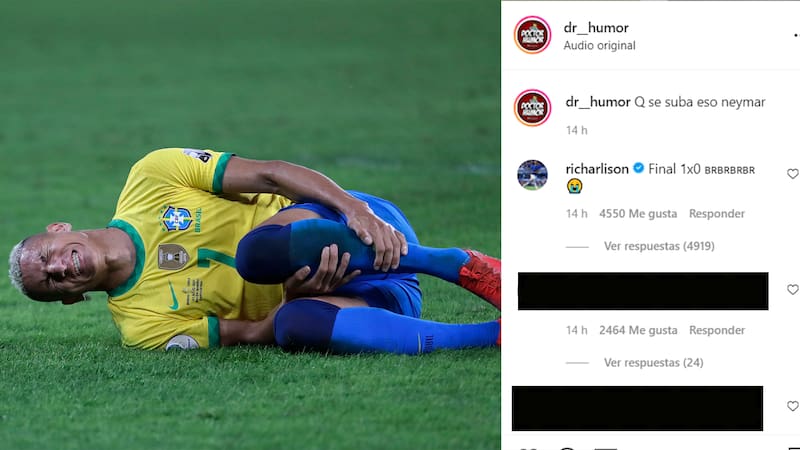Like the third comment with the heart

click(x=792, y=406)
